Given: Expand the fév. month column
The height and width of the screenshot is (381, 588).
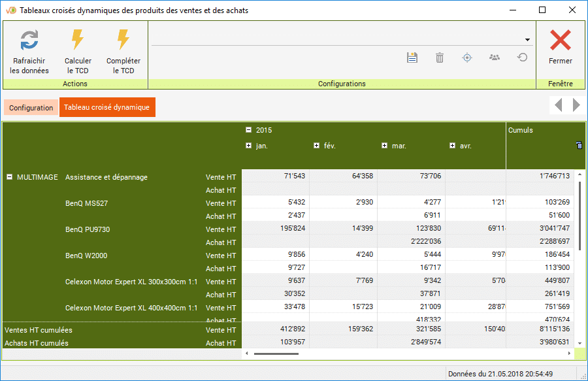Looking at the screenshot, I should pyautogui.click(x=316, y=146).
